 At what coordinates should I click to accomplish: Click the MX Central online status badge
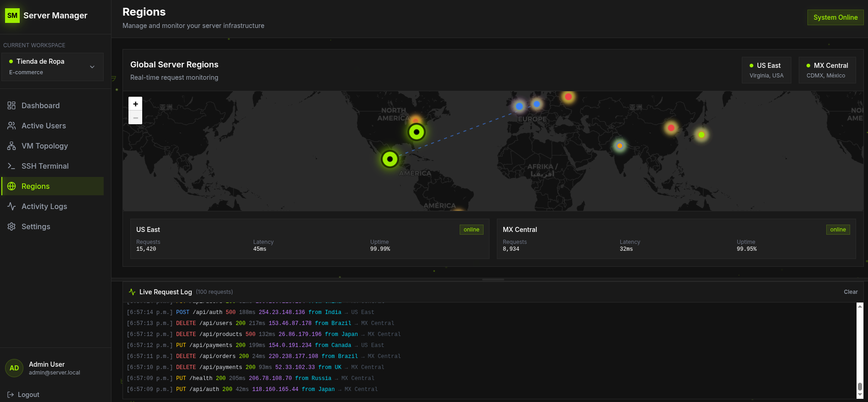pyautogui.click(x=838, y=230)
